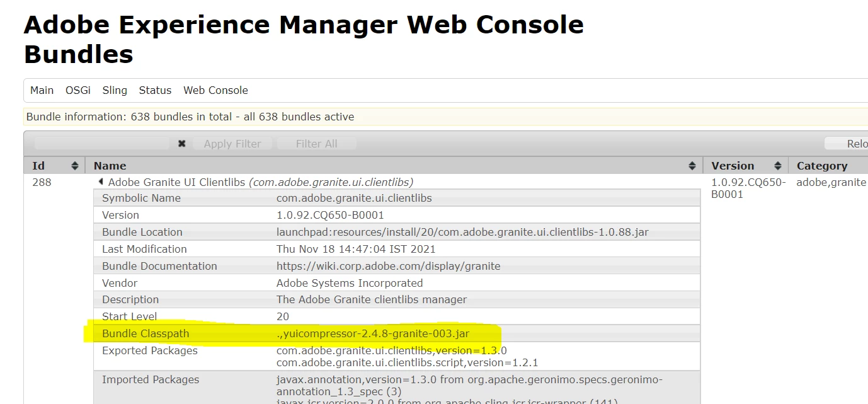Click the Symbolic Name label
The height and width of the screenshot is (404, 868).
pyautogui.click(x=141, y=198)
